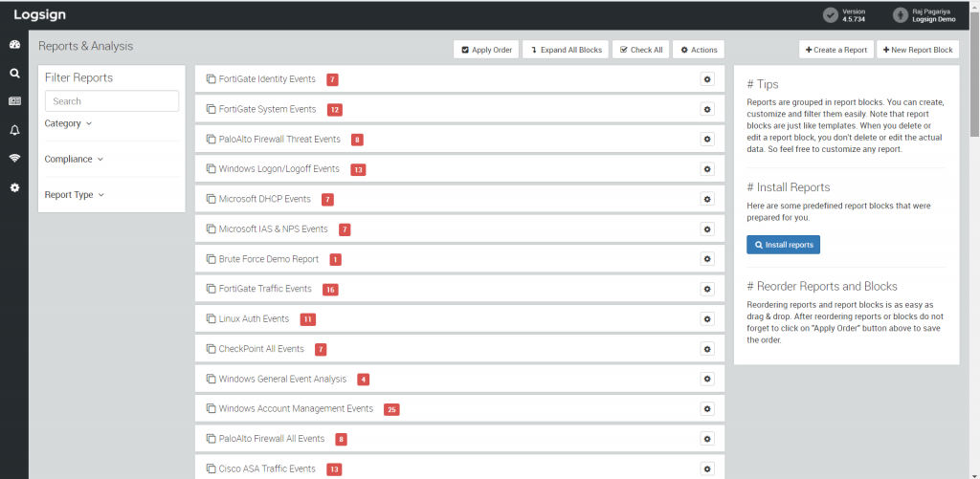Open gear menu for Windows General Event Analysis

(x=707, y=379)
